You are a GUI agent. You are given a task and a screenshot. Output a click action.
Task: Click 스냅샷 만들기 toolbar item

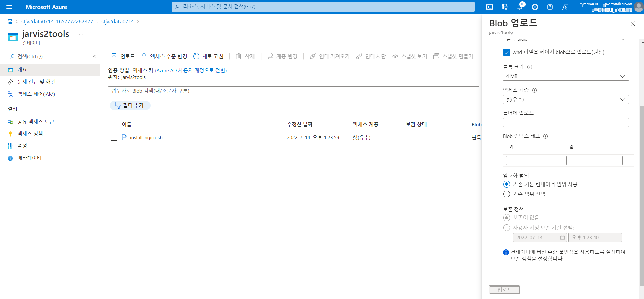[453, 56]
